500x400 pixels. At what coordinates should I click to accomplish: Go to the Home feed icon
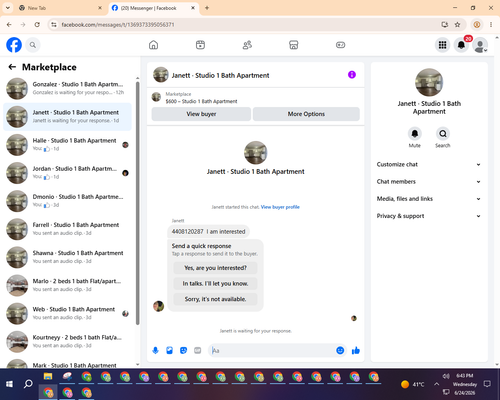pos(153,45)
